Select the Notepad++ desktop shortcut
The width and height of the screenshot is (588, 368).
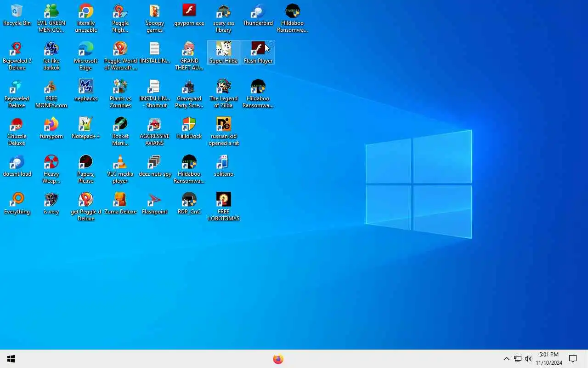pyautogui.click(x=86, y=128)
